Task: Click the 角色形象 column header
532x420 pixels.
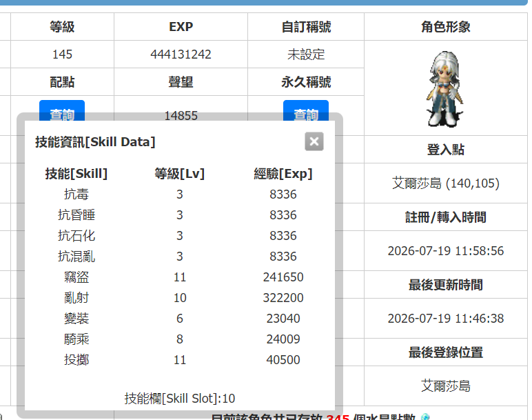Action: pos(445,27)
